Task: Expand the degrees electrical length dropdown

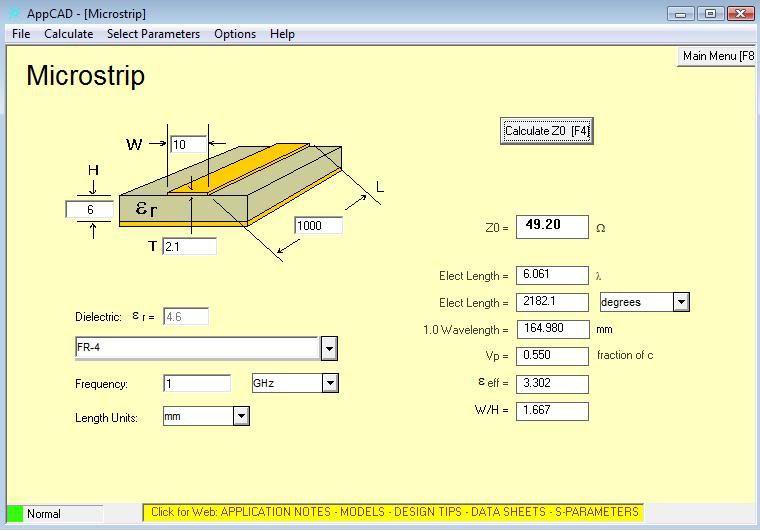Action: (x=681, y=302)
